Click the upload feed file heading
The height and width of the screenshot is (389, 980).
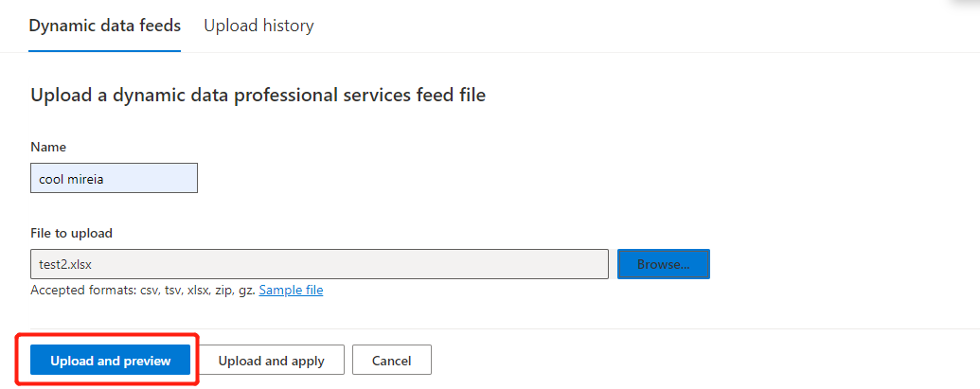pos(258,96)
